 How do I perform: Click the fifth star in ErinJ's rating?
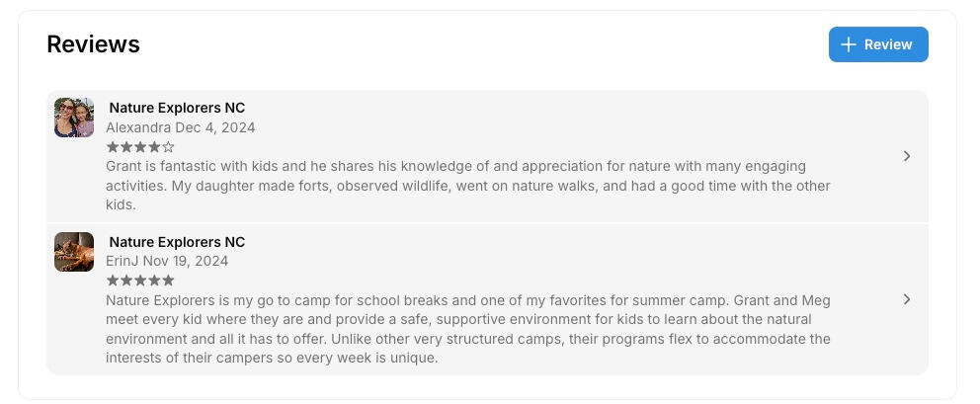(x=169, y=281)
